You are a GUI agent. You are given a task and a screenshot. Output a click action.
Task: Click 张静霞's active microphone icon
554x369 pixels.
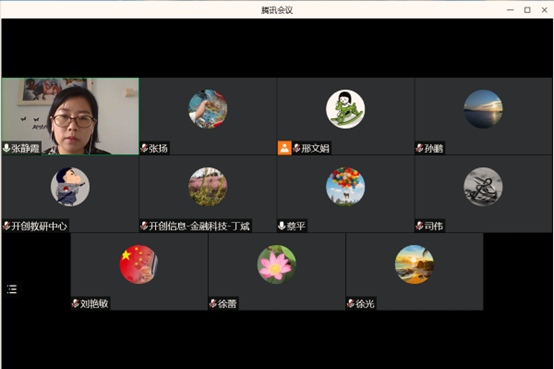[6, 148]
